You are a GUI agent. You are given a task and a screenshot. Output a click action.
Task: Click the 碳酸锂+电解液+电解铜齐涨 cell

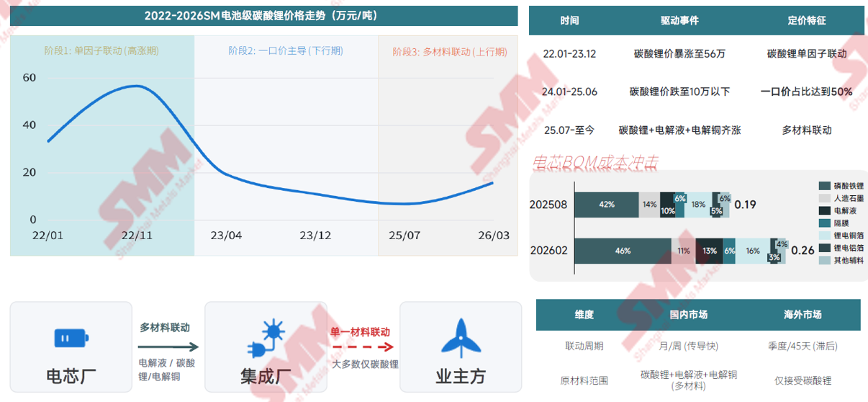pyautogui.click(x=679, y=130)
